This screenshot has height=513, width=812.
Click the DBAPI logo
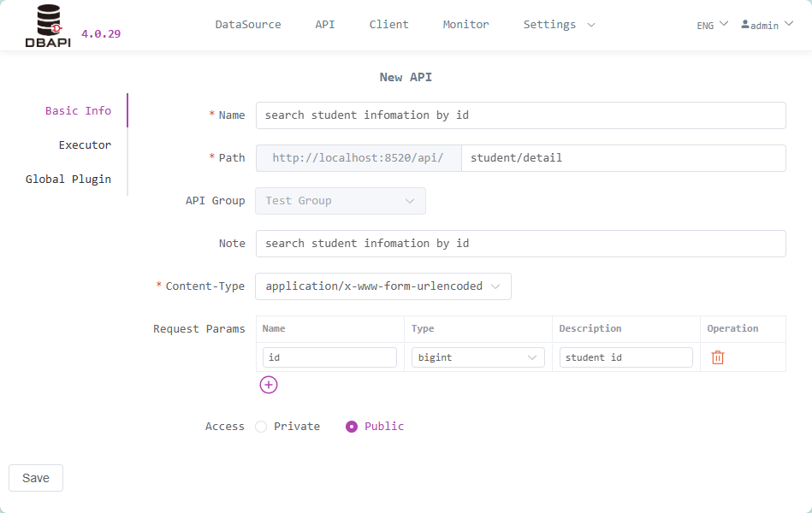tap(46, 23)
